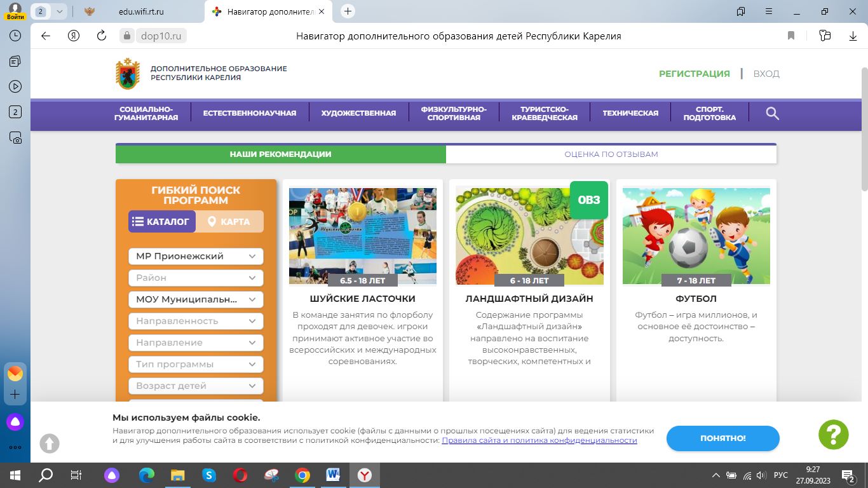
Task: Click the scroll-to-top arrow icon
Action: tap(50, 444)
